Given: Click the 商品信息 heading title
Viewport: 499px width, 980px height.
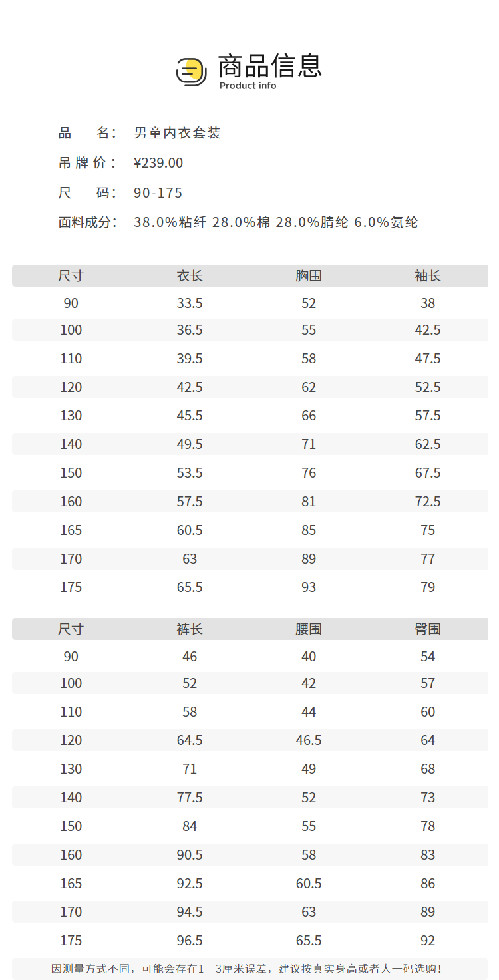Looking at the screenshot, I should pos(269,65).
